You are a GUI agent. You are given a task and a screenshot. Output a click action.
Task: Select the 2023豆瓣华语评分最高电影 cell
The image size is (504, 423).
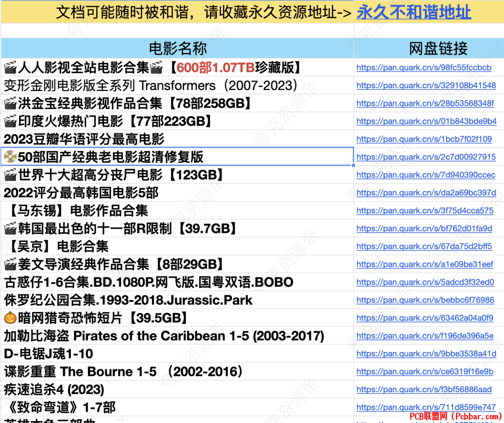click(177, 139)
